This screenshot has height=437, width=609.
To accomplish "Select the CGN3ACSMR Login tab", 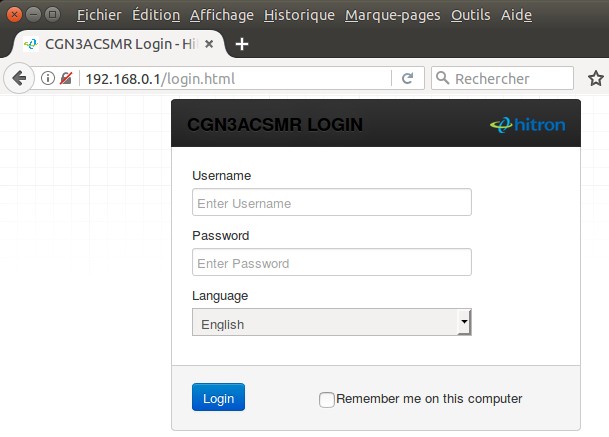I will pyautogui.click(x=118, y=44).
